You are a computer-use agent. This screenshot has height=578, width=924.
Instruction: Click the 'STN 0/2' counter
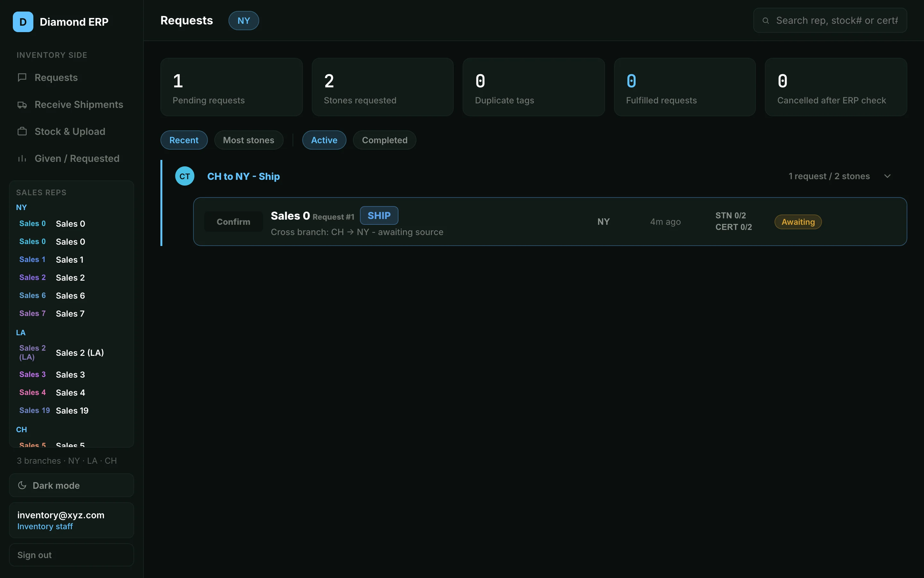[731, 215]
